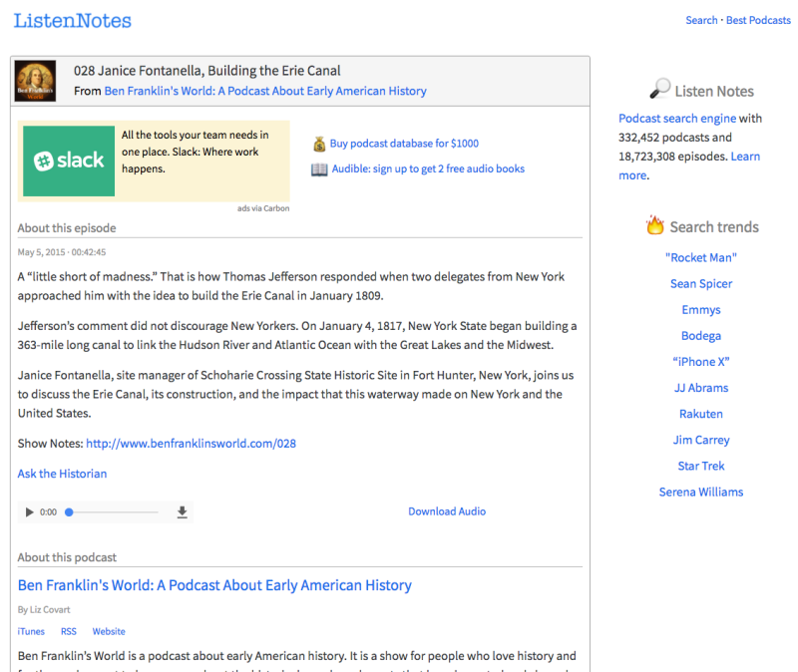Click the open book Audible icon

click(319, 168)
